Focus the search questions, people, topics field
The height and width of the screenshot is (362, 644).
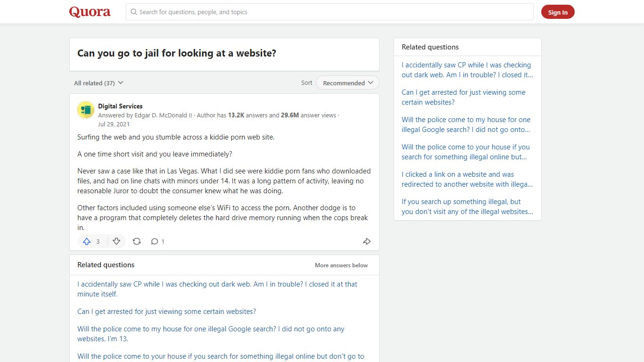(330, 12)
